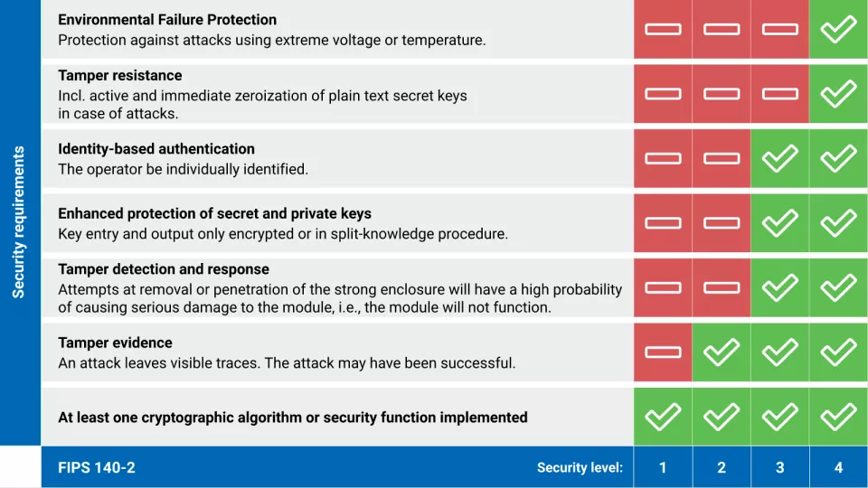Click the level 2 dash for Identity-based authentication
Image resolution: width=868 pixels, height=488 pixels.
pyautogui.click(x=722, y=158)
